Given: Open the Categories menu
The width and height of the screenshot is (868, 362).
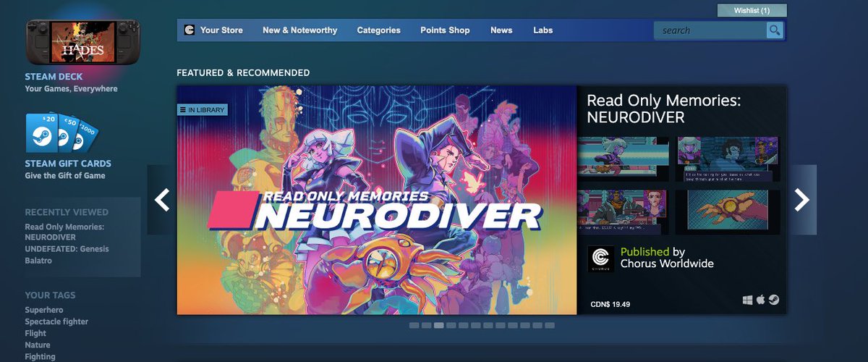Looking at the screenshot, I should pos(378,30).
